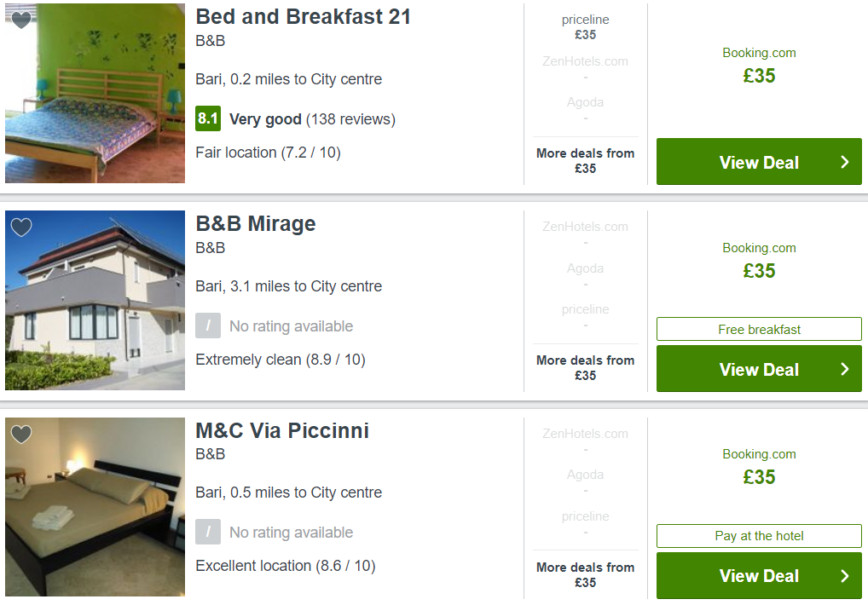This screenshot has width=868, height=605.
Task: Expand more deals from £35 for B&B Mirage
Action: [585, 368]
